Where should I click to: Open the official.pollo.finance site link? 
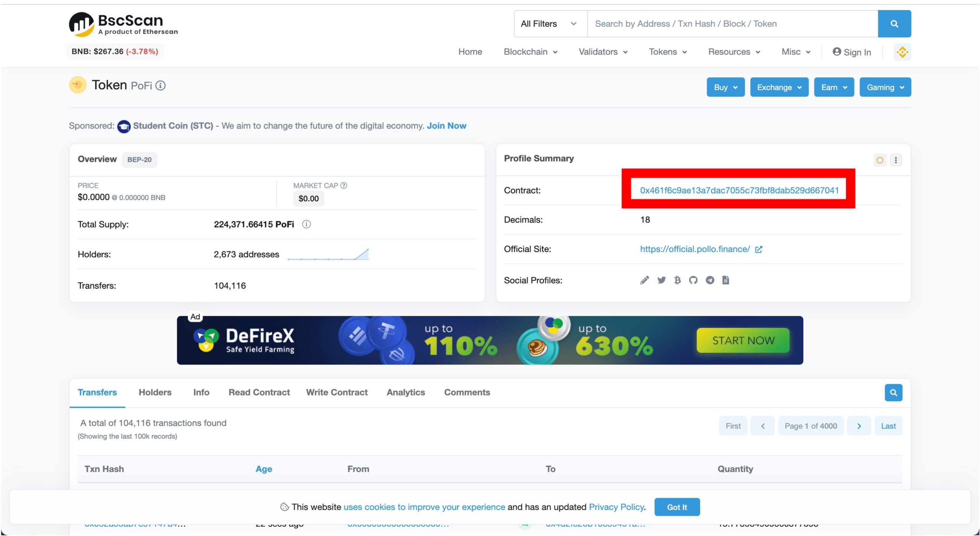tap(694, 249)
